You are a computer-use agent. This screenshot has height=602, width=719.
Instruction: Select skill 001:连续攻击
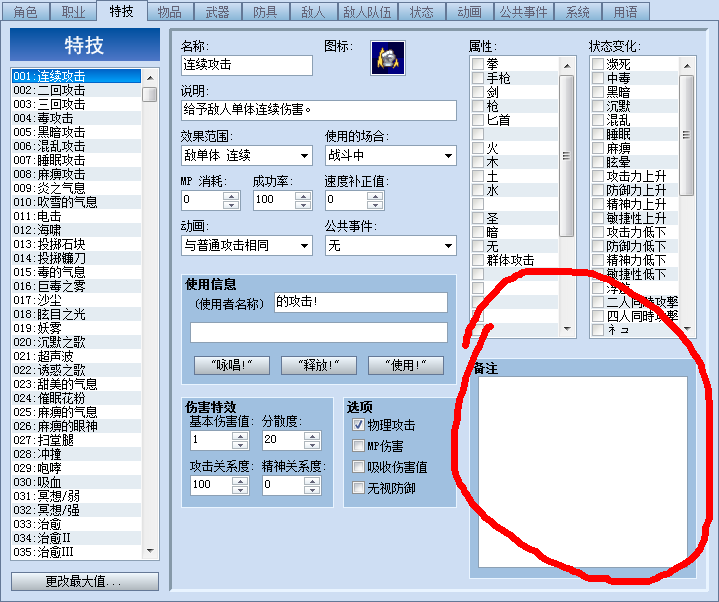coord(76,76)
